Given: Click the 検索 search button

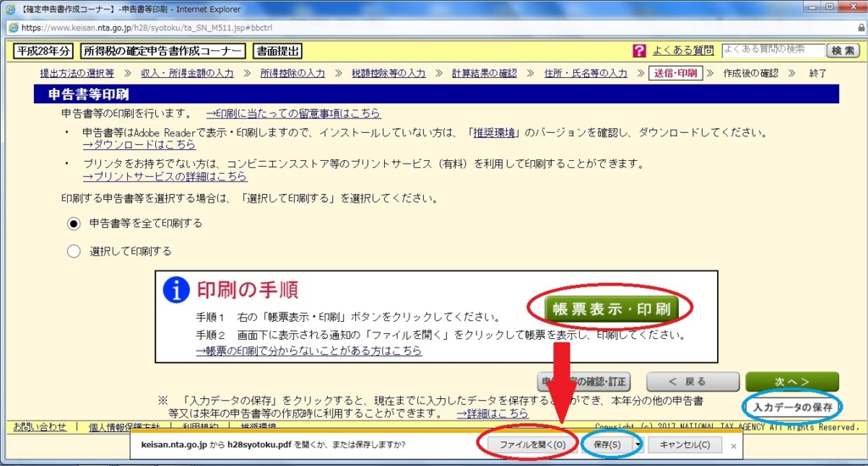Looking at the screenshot, I should tap(843, 50).
